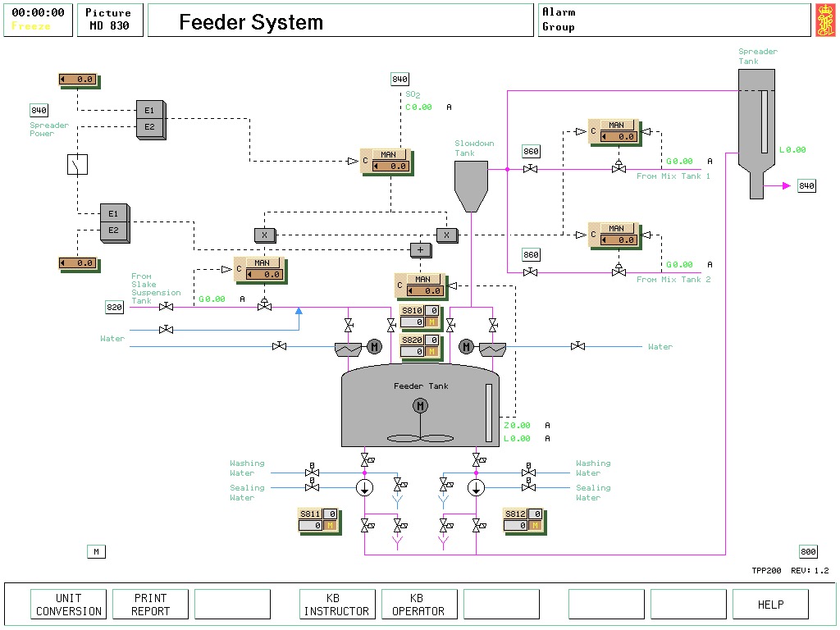Click the slake flow control valve
Viewport: 840px width, 630px height.
point(265,304)
